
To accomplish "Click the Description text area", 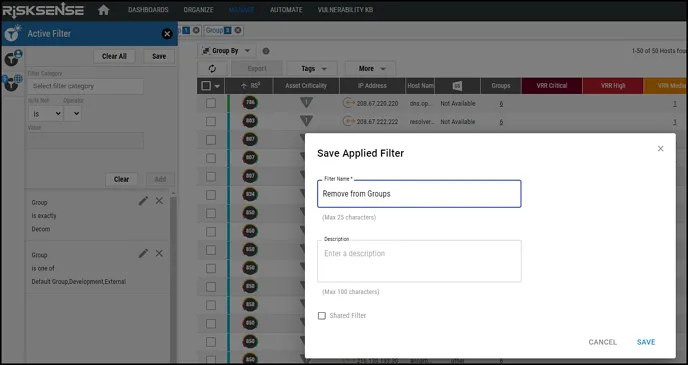I will 419,261.
